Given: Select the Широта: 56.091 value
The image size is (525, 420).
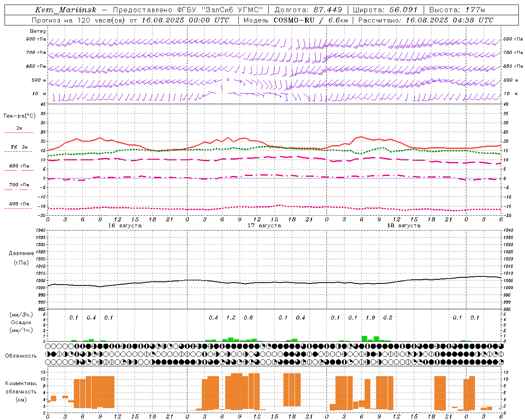Looking at the screenshot, I should [385, 10].
